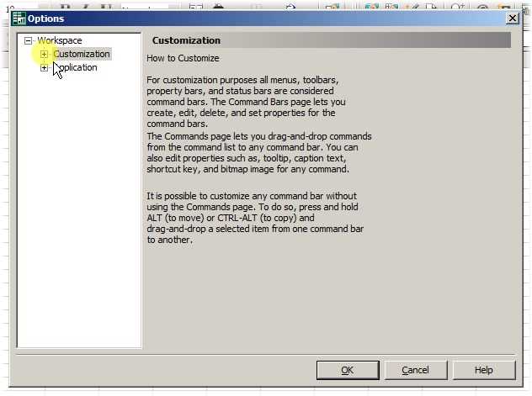This screenshot has width=532, height=396.
Task: Select Customization in the options tree
Action: pyautogui.click(x=82, y=54)
